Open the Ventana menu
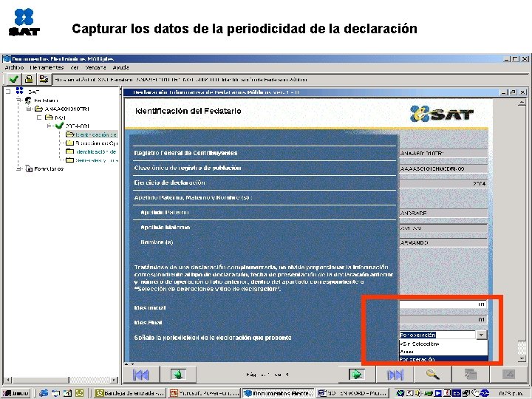 (x=95, y=67)
